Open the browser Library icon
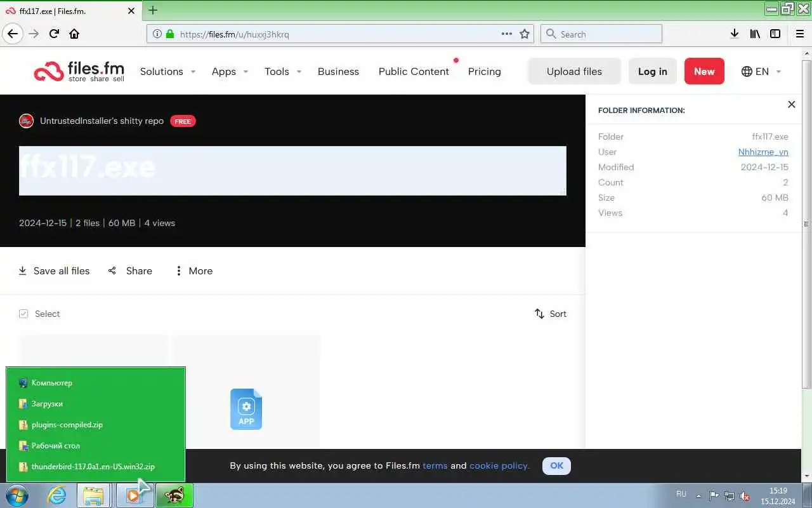 tap(754, 34)
